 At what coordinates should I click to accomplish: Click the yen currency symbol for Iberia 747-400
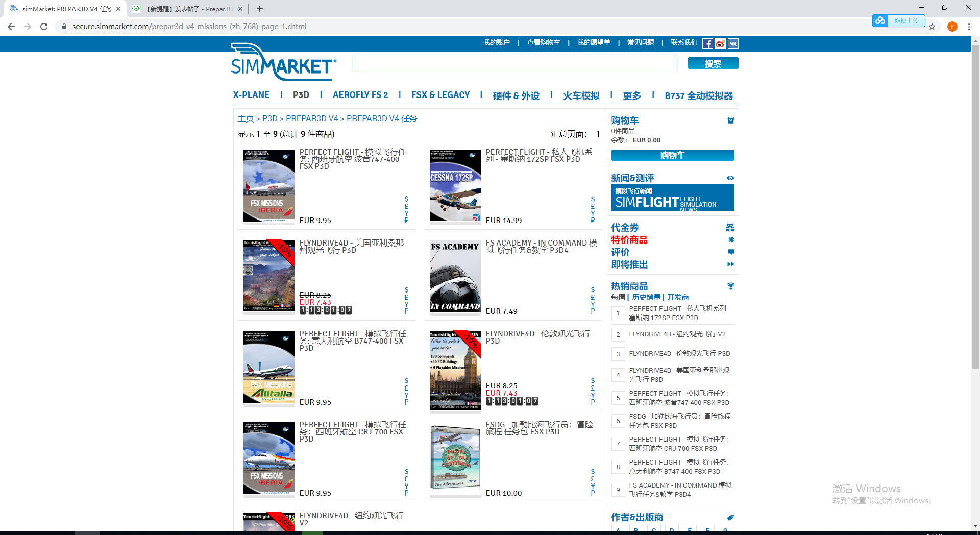(406, 213)
